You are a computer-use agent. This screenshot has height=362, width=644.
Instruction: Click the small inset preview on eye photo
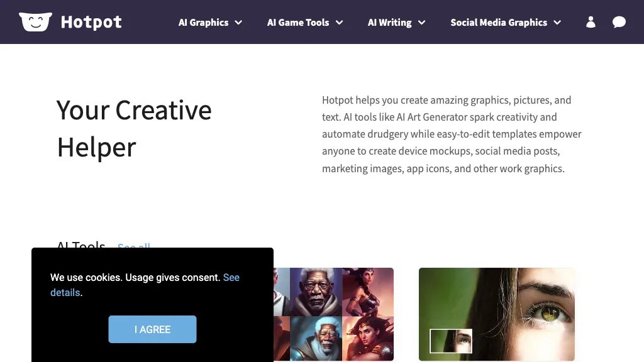451,341
